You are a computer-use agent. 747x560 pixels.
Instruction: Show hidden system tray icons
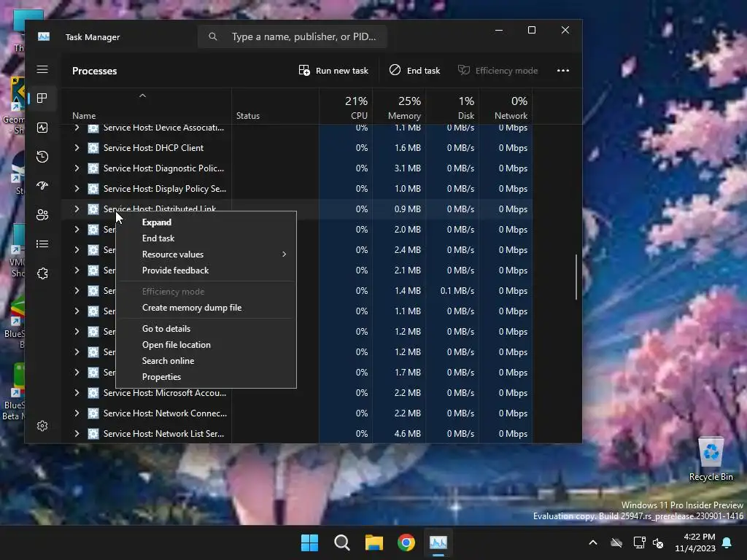coord(593,542)
